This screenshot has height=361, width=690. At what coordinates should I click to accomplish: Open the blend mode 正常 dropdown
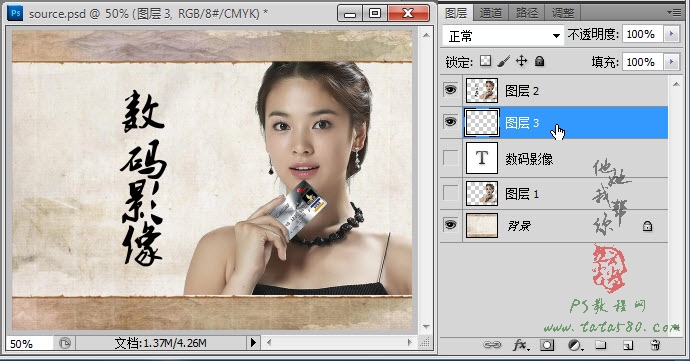[x=503, y=35]
